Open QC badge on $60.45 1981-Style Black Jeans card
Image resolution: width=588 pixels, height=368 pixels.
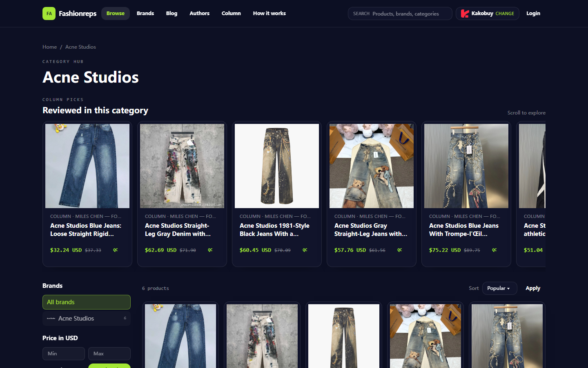[305, 250]
